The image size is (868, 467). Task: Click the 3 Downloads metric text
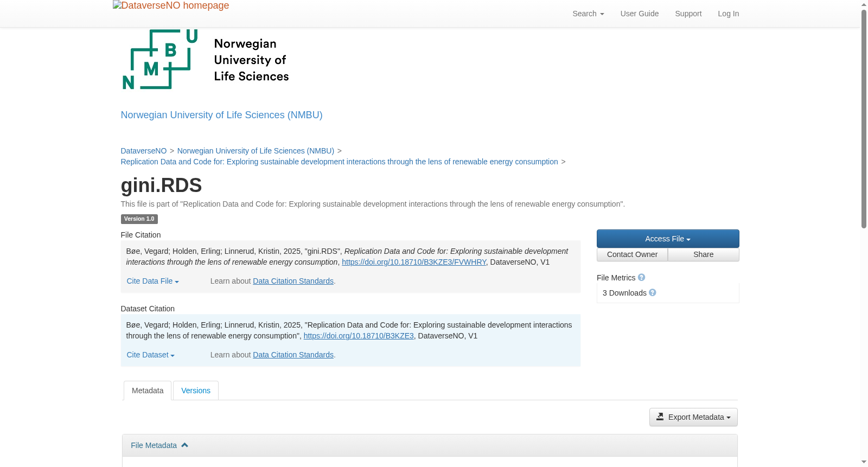624,293
